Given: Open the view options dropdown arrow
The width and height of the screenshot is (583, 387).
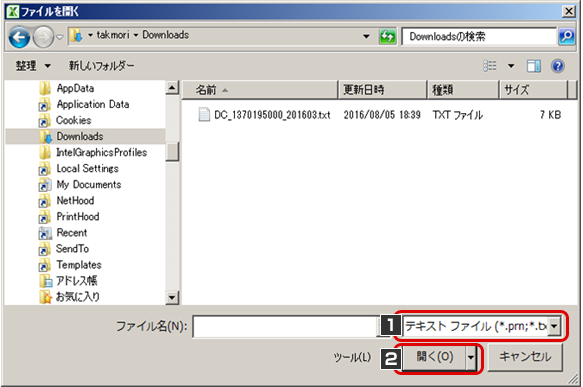Looking at the screenshot, I should pos(511,66).
